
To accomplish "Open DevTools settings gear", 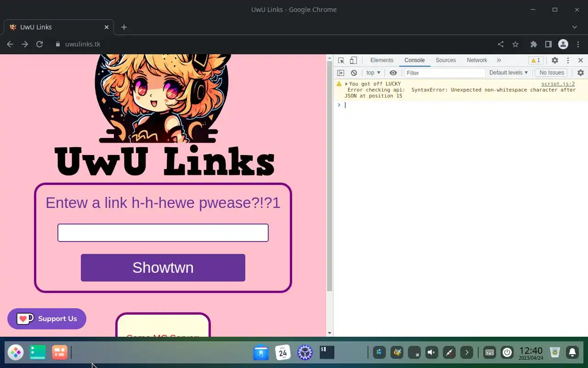I will [x=555, y=60].
